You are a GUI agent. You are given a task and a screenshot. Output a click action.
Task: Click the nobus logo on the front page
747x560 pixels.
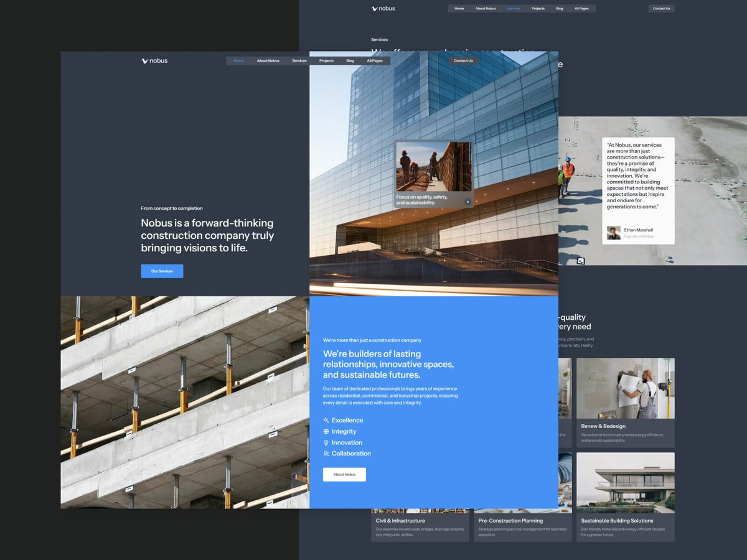[154, 61]
